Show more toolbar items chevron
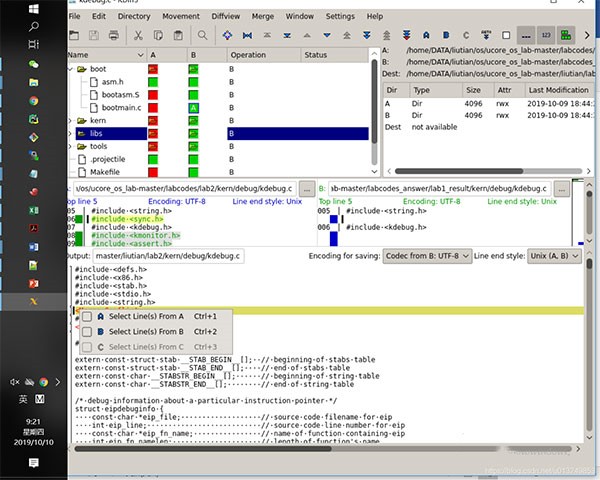 coord(587,35)
